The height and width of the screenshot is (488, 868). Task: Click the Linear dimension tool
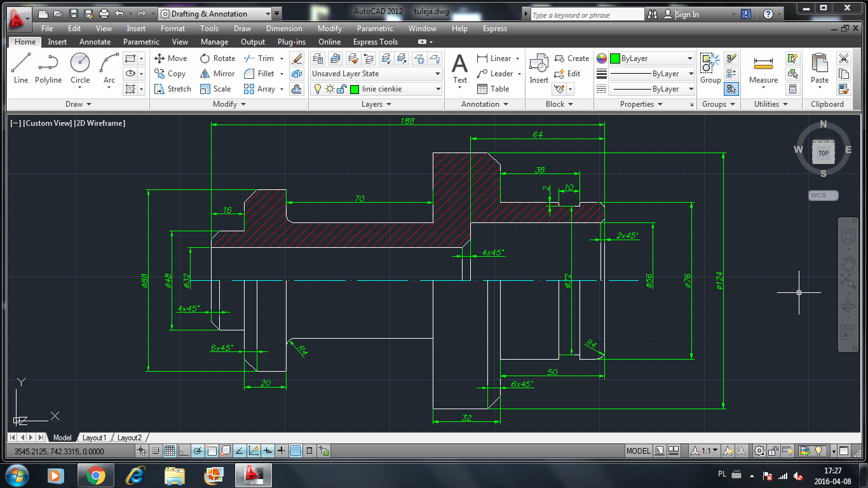[x=494, y=58]
